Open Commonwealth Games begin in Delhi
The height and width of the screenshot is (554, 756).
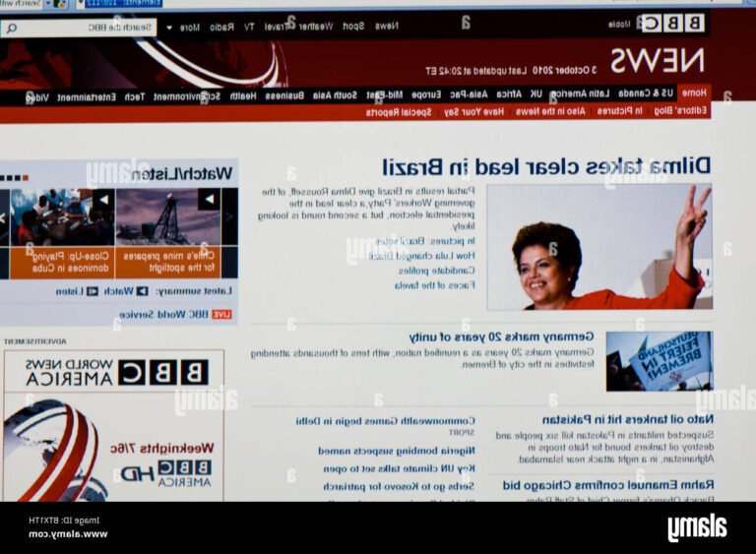click(x=385, y=421)
